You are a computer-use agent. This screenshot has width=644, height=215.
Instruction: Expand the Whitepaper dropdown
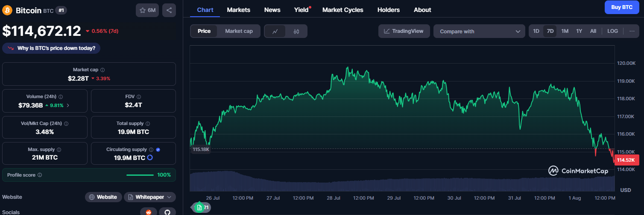point(150,197)
